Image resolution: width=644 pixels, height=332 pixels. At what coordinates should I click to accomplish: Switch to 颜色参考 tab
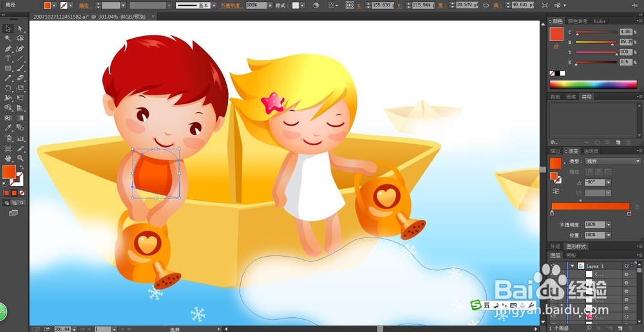coord(578,21)
